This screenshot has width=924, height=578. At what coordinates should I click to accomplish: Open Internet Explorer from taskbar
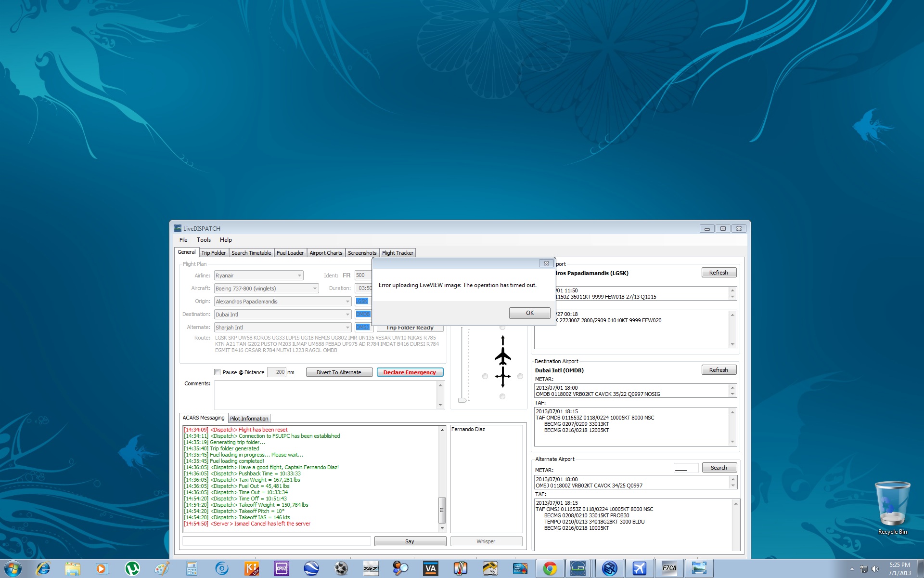43,569
